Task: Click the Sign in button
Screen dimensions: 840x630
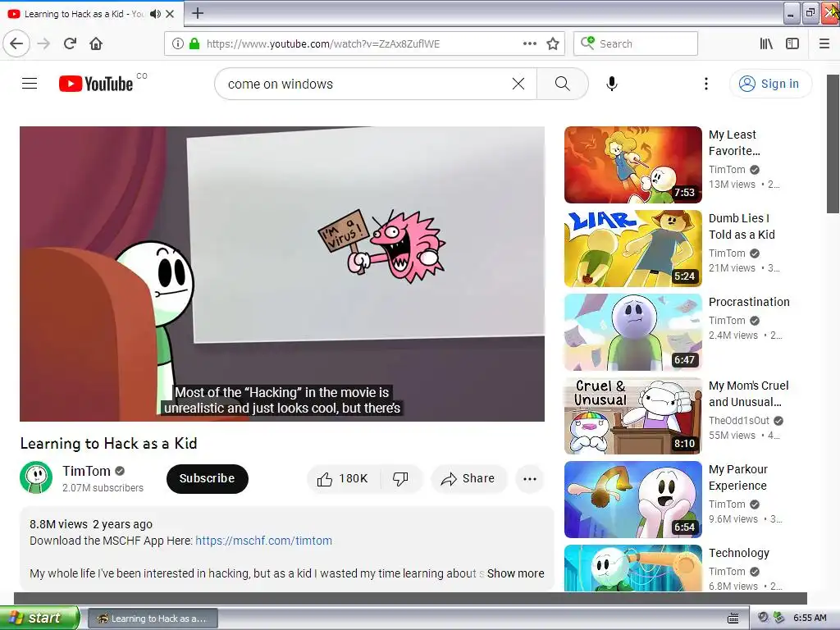Action: click(770, 84)
